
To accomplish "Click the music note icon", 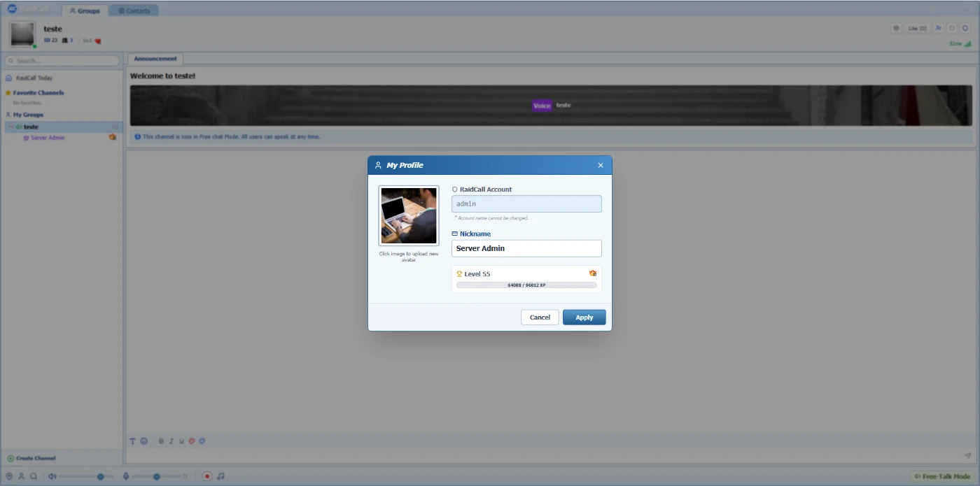I will click(220, 476).
